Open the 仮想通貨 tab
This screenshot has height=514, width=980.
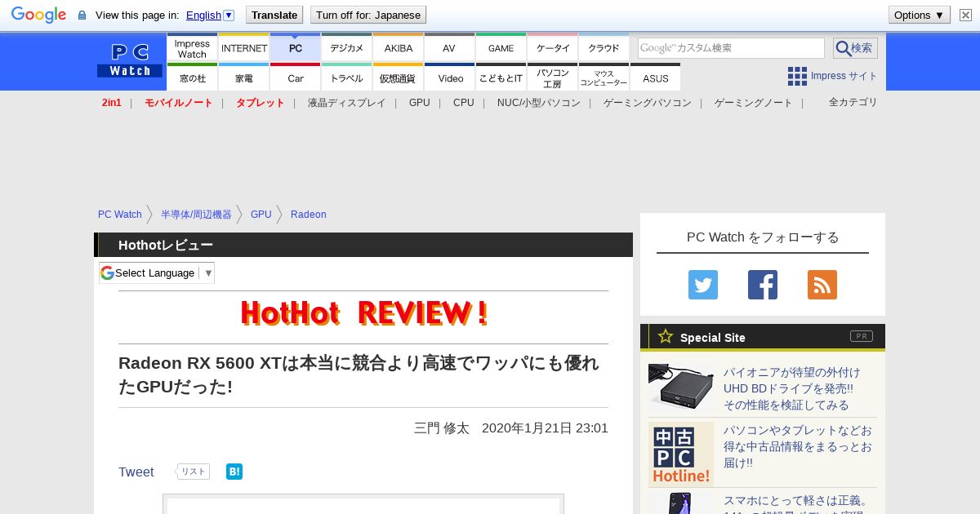point(398,78)
